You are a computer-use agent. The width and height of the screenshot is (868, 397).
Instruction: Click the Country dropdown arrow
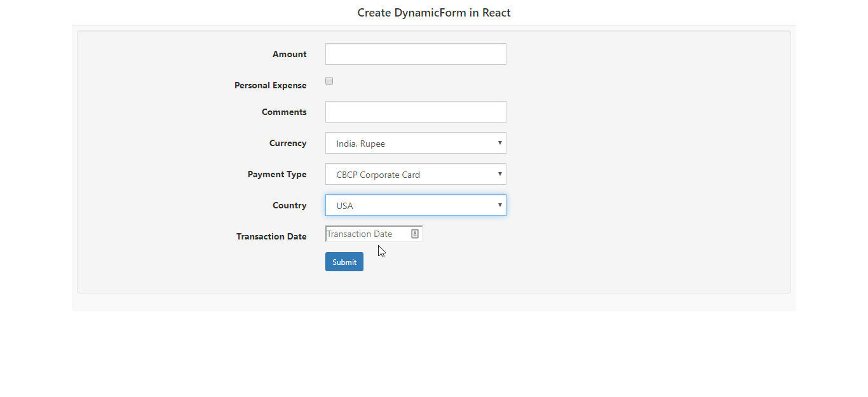point(500,205)
